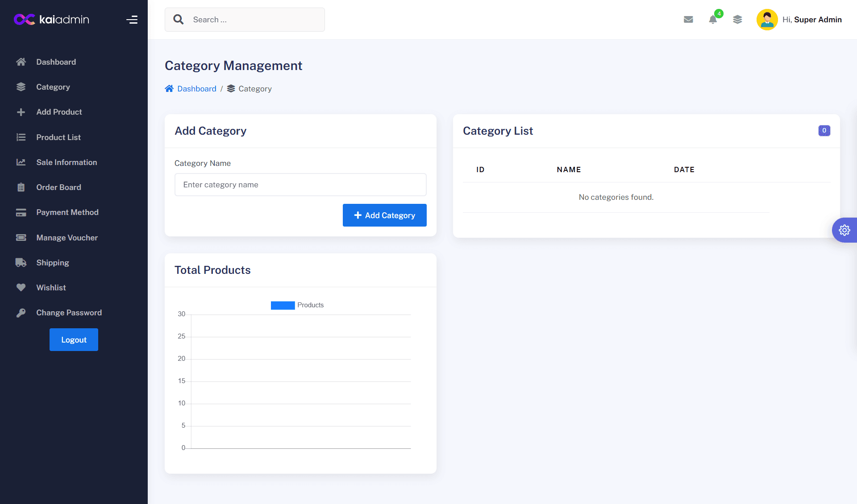The image size is (857, 504).
Task: Open the quick actions layers icon
Action: pyautogui.click(x=737, y=20)
